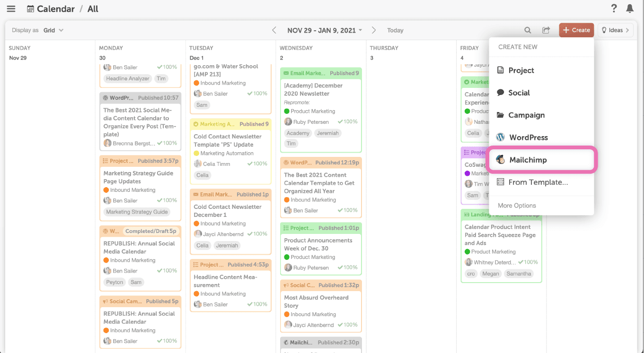Open the Nov 29 - Jan 9, 2021 date picker

coord(325,30)
